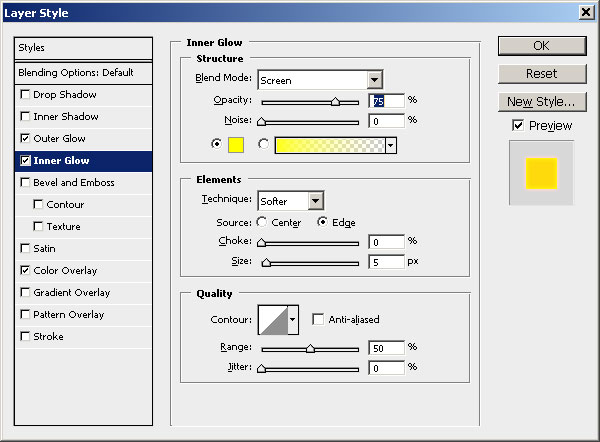Click the Size slider handle
600x442 pixels.
click(266, 263)
